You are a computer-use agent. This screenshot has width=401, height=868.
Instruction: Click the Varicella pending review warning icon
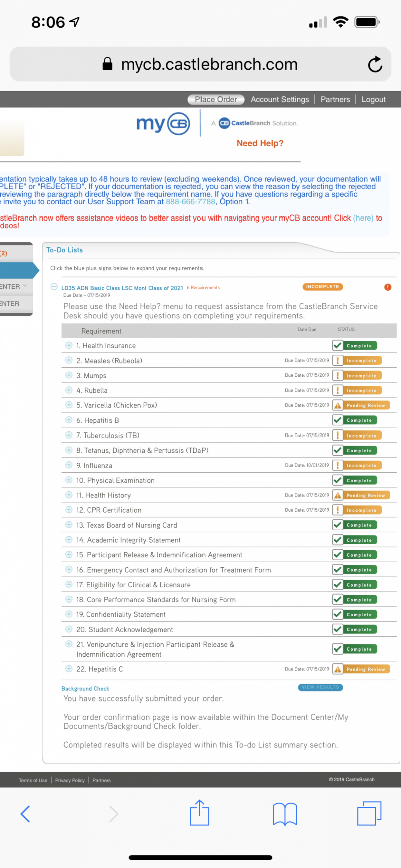338,405
